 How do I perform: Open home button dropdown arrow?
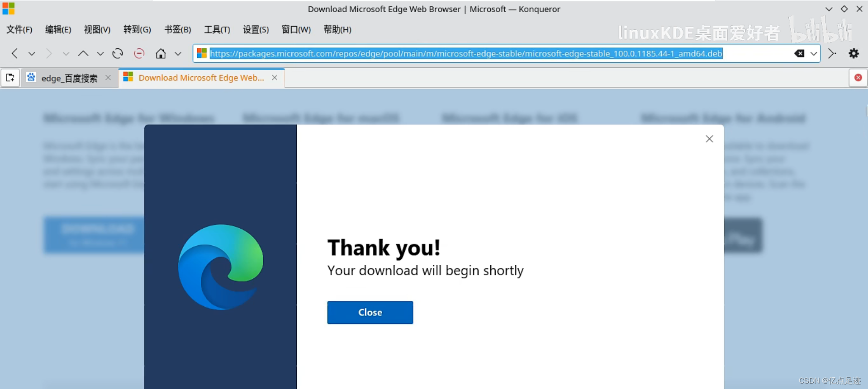pos(178,54)
